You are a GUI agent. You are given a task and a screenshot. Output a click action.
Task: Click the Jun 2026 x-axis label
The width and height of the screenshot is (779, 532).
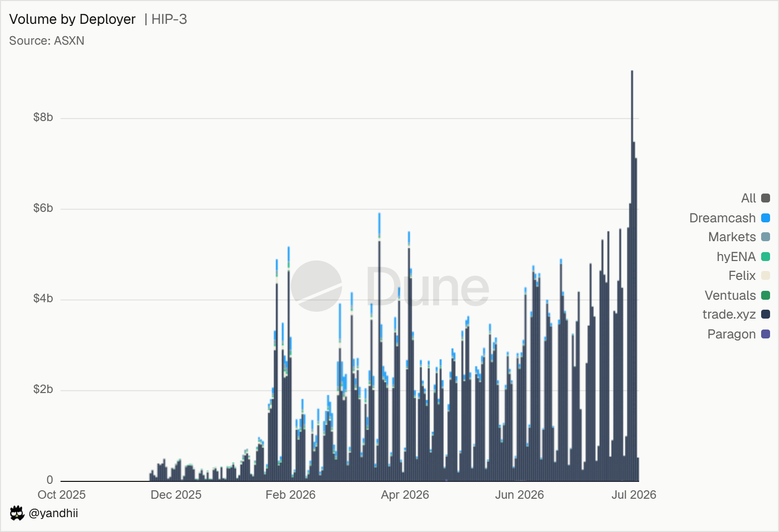coord(519,495)
